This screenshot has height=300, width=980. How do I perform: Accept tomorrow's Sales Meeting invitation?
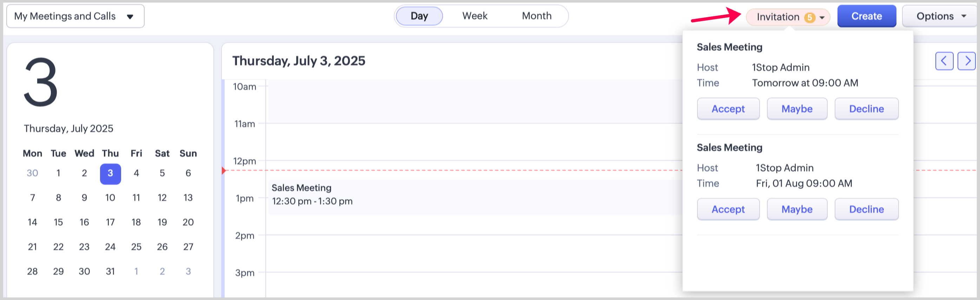coord(728,109)
